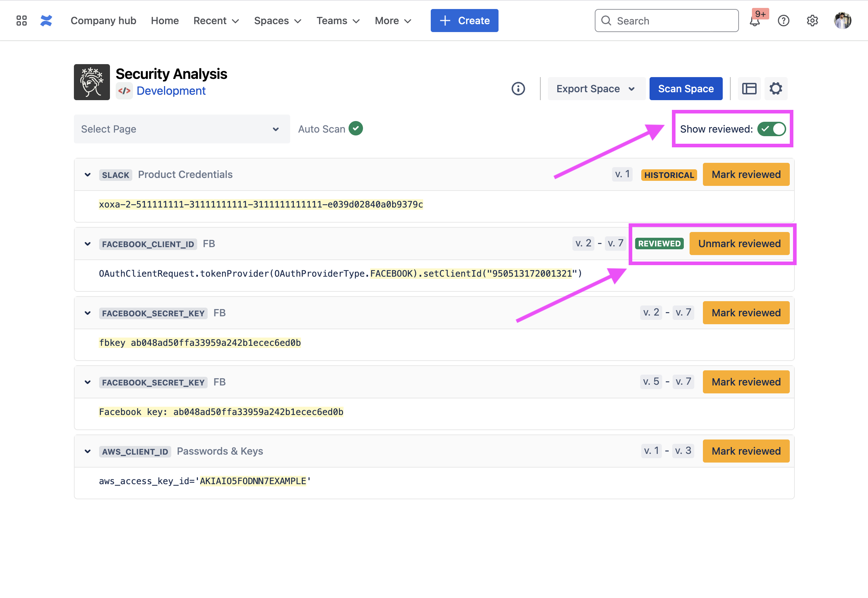Click the Auto Scan label
This screenshot has height=598, width=868.
(x=322, y=129)
